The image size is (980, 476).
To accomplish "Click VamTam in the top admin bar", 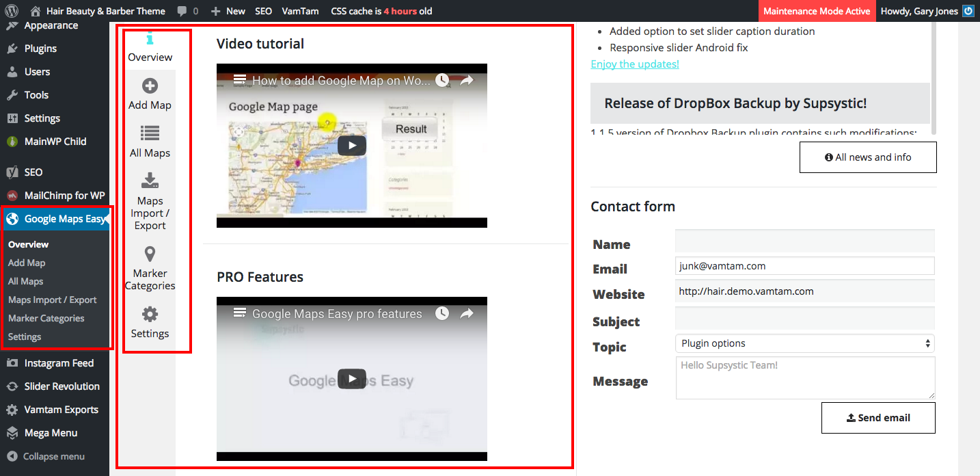I will point(300,11).
